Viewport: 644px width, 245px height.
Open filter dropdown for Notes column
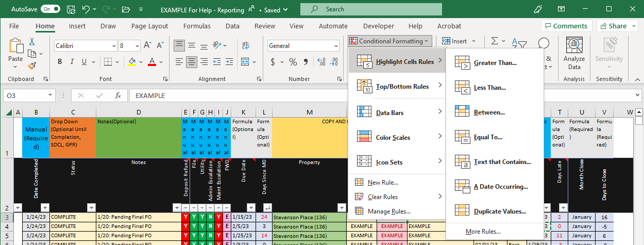(176, 207)
